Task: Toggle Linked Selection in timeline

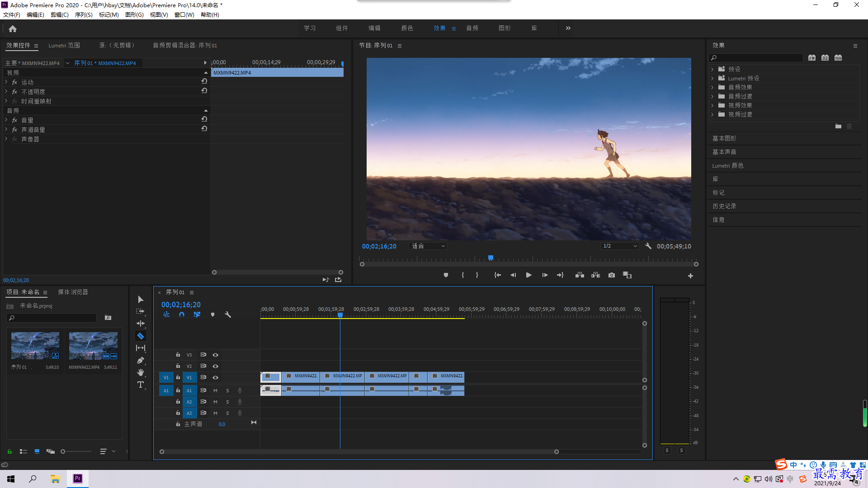Action: coord(197,314)
